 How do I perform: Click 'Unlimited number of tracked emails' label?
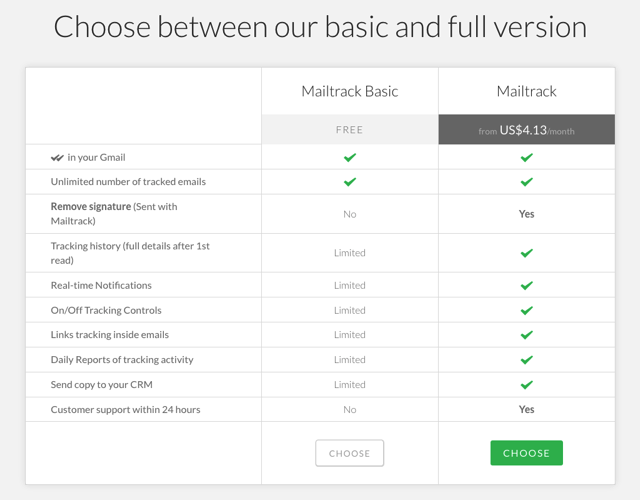tap(128, 182)
